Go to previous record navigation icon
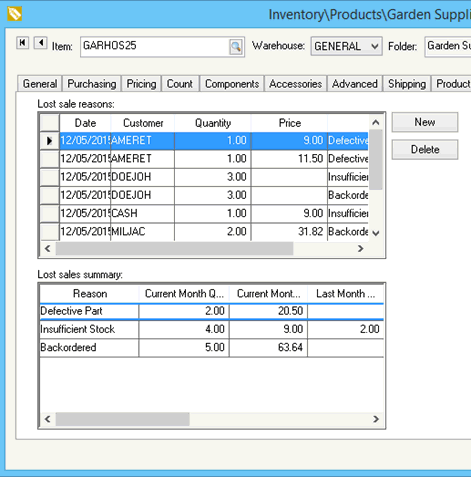 click(x=41, y=43)
